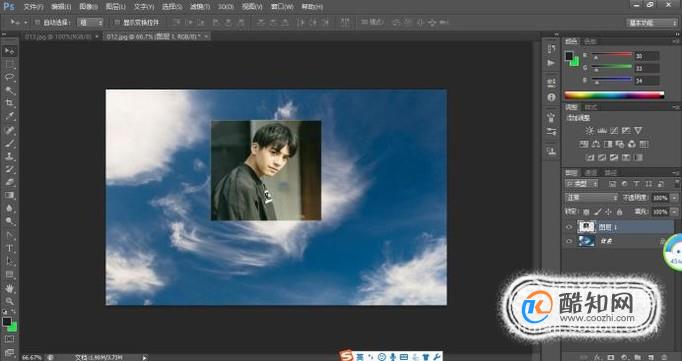Select the Horizontal Type tool
This screenshot has height=361, width=682.
tap(10, 248)
